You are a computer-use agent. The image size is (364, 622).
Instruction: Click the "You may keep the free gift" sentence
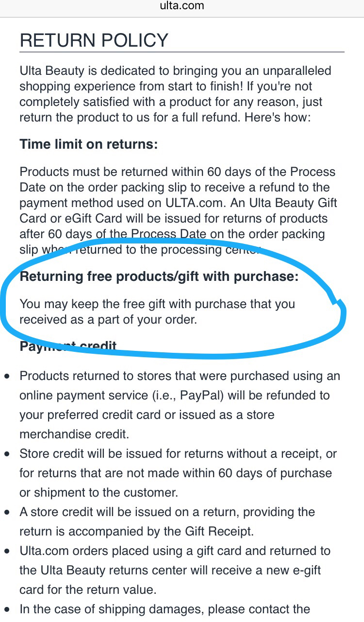click(x=157, y=312)
